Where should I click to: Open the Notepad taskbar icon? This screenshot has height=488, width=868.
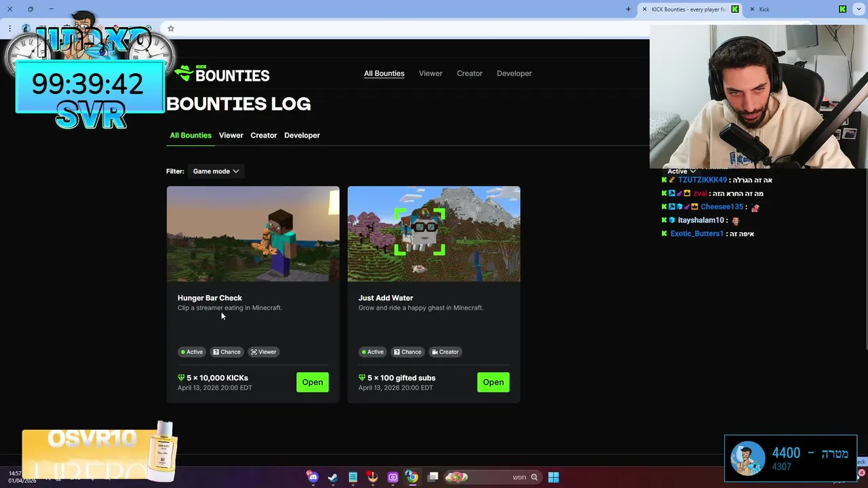(353, 477)
